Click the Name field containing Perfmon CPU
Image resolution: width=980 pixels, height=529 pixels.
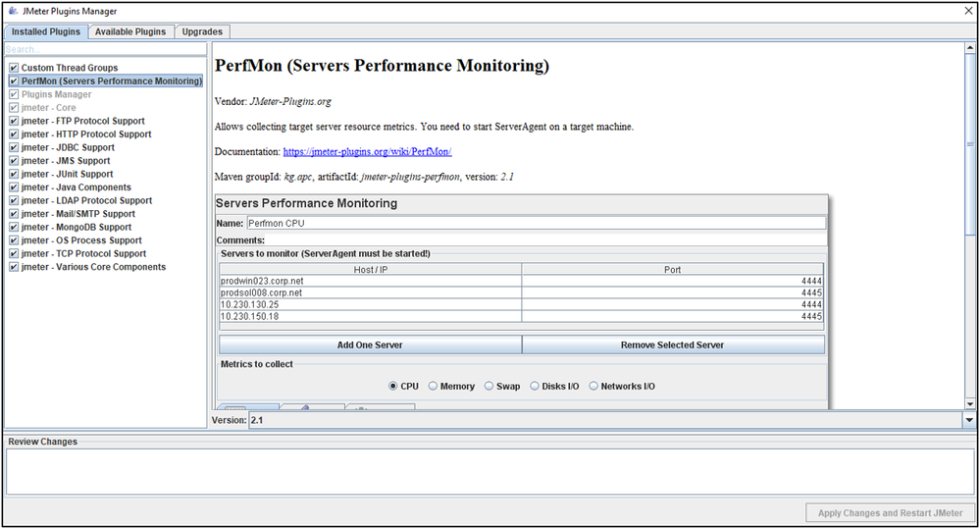537,223
